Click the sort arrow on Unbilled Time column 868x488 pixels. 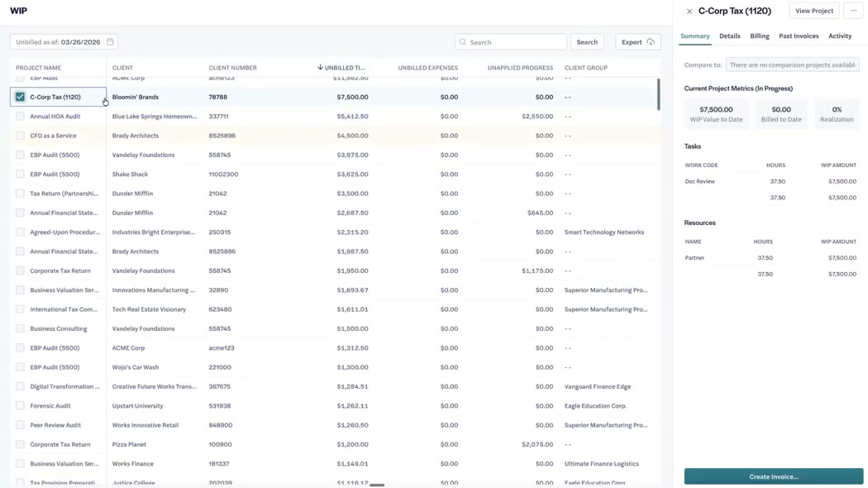tap(320, 68)
